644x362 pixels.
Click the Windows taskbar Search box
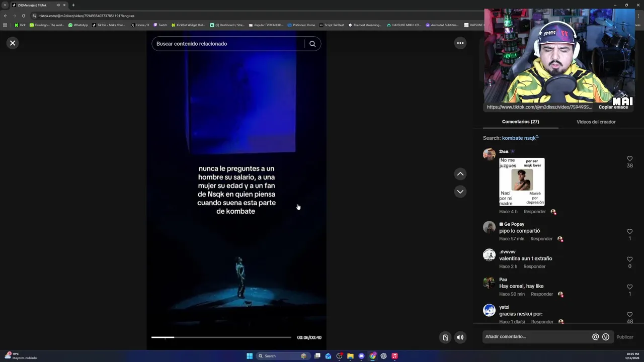(x=282, y=356)
